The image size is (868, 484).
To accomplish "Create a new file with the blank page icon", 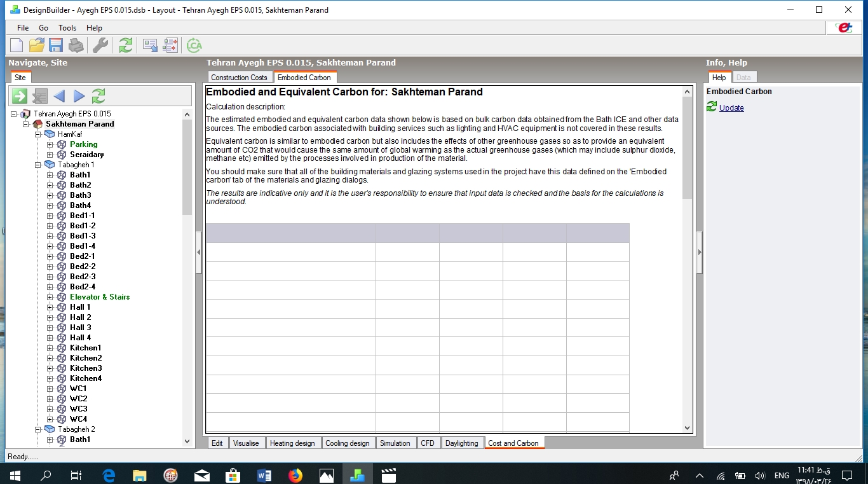I will coord(17,45).
